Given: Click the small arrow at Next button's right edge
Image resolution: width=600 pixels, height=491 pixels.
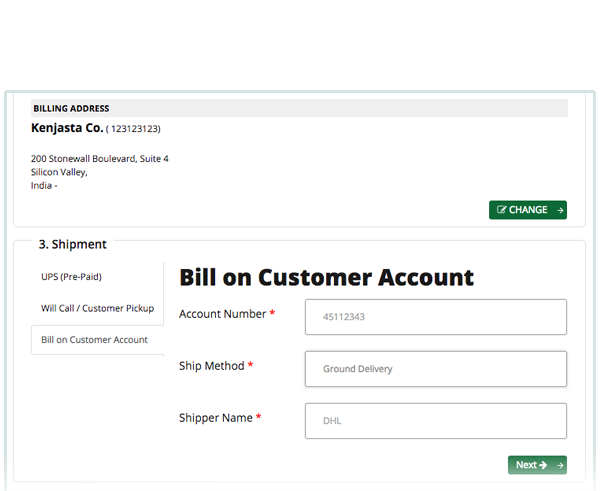Looking at the screenshot, I should 559,465.
